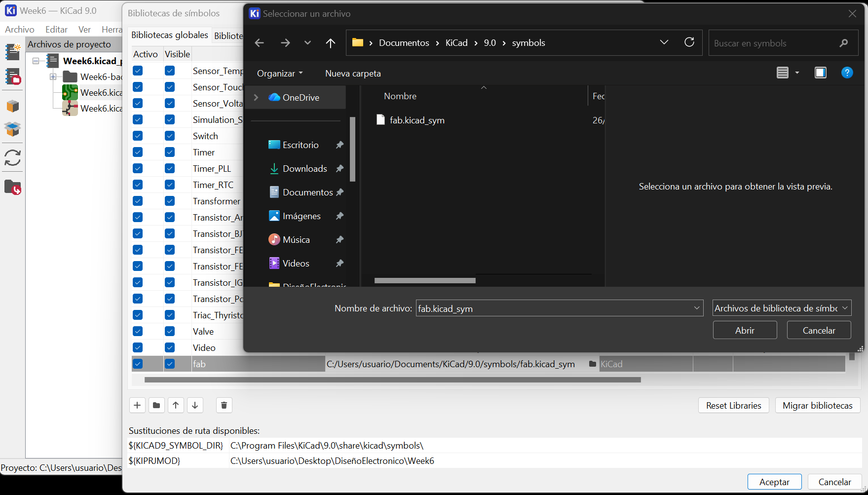Screen dimensions: 868x495
Task: Open recent locations dropdown arrow
Action: coord(308,43)
